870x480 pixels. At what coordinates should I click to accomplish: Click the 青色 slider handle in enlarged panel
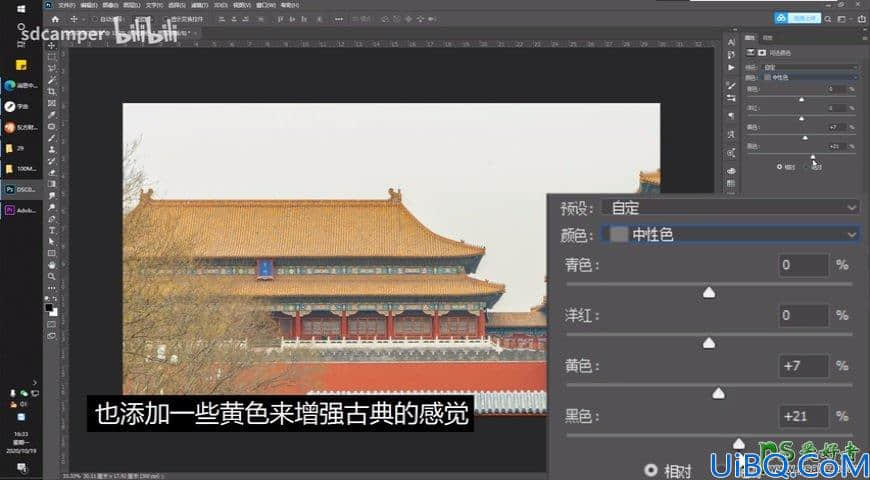pos(709,293)
